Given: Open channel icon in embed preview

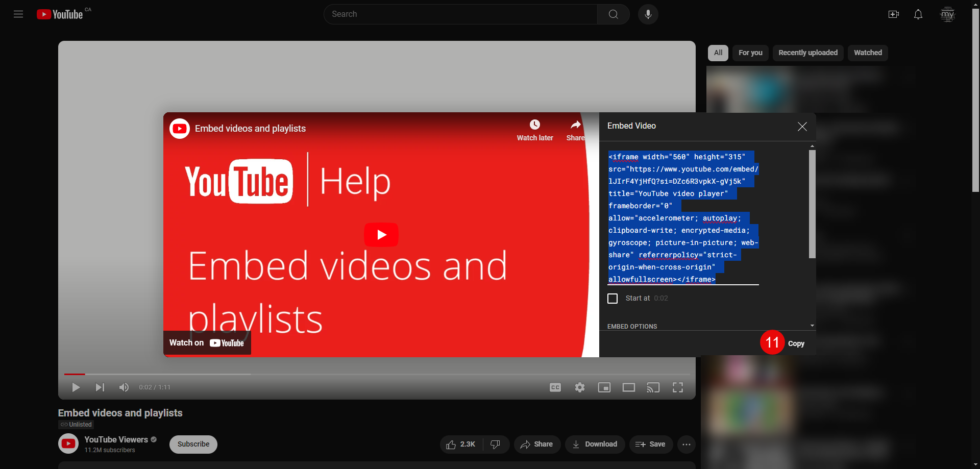Looking at the screenshot, I should 180,129.
